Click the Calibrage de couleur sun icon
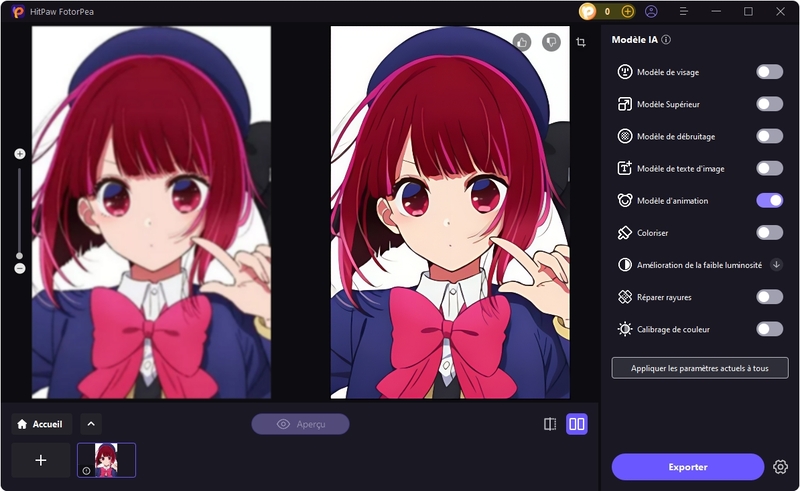Image resolution: width=800 pixels, height=491 pixels. tap(624, 329)
